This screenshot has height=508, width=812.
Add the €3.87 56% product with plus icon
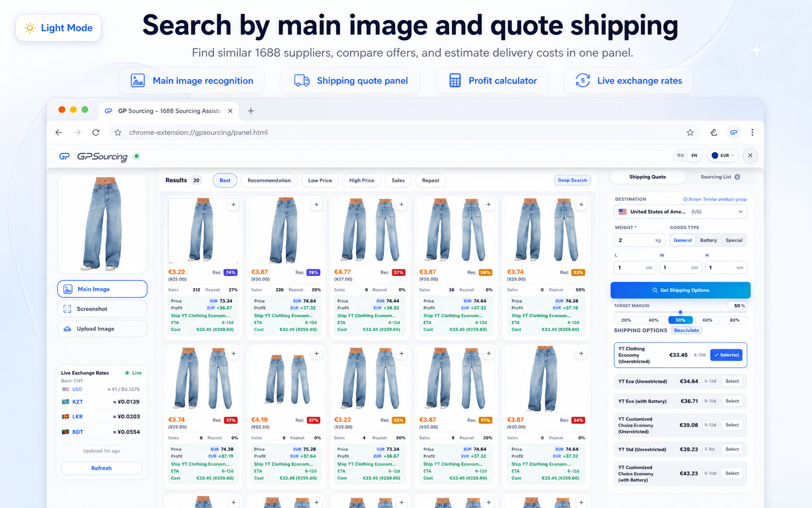tap(488, 204)
